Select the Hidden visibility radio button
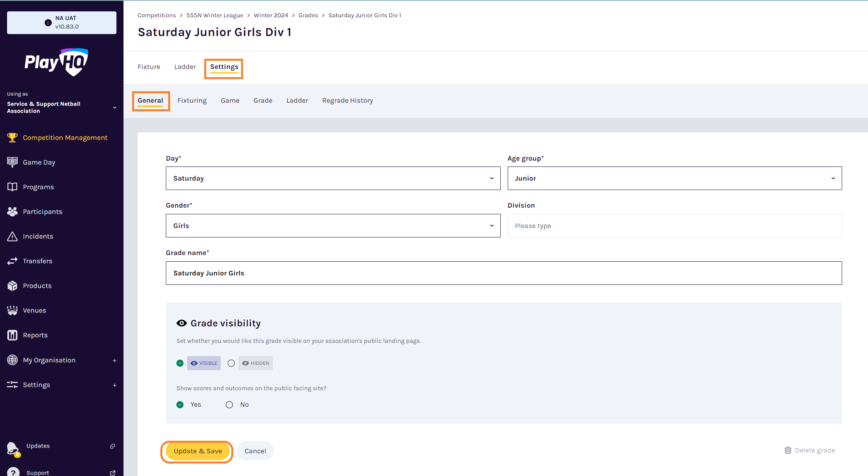The image size is (868, 476). 231,363
